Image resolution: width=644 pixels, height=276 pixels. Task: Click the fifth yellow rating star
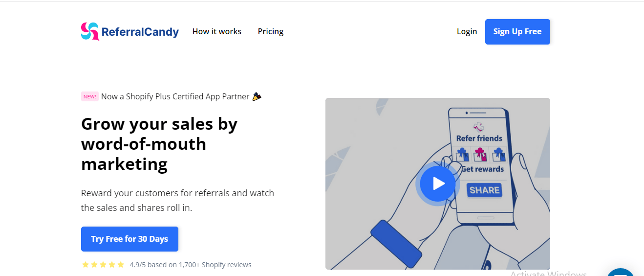click(121, 265)
